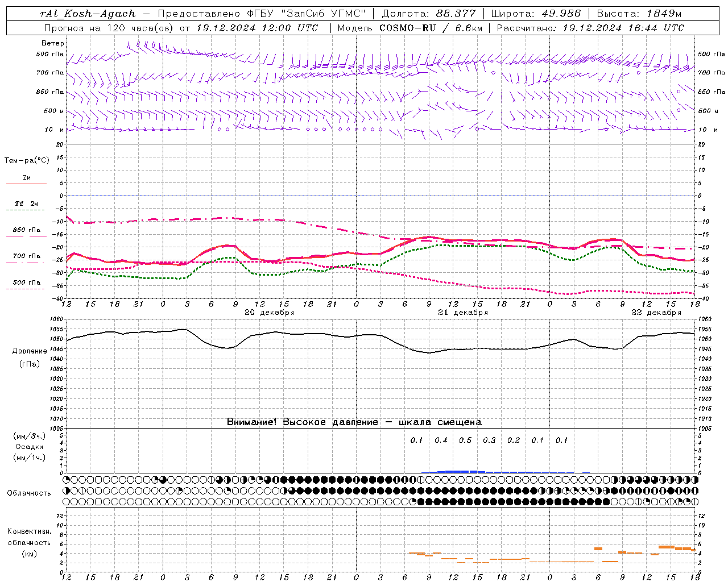728x582 pixels.
Task: Click the date label "21 декабря"
Action: (463, 312)
